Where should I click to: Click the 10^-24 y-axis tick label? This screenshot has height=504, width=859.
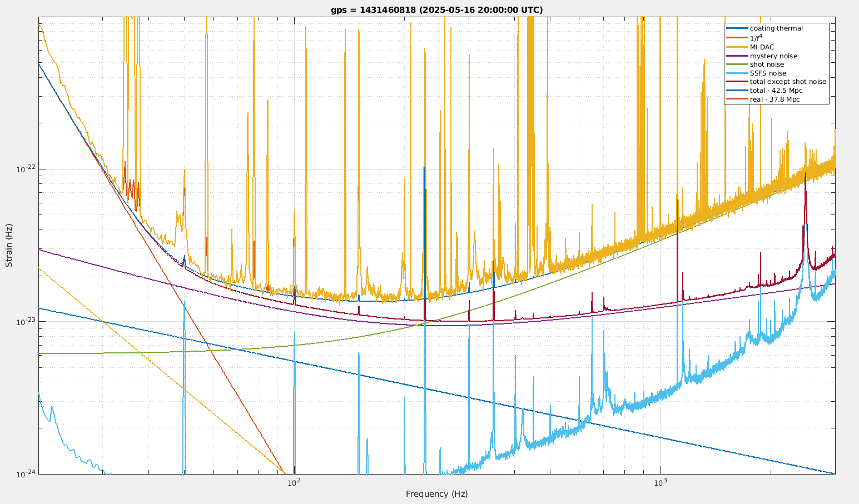[x=25, y=473]
